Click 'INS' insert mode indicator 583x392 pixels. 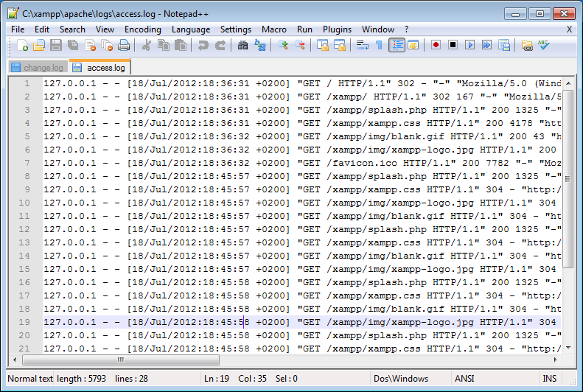coord(550,379)
